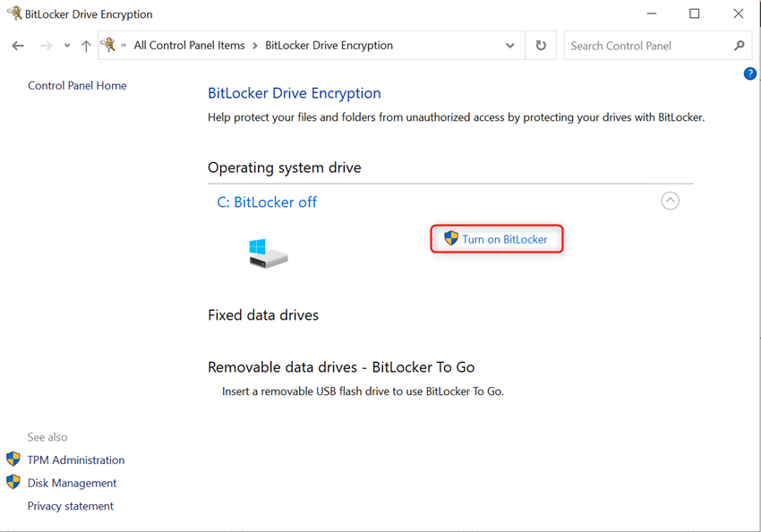The width and height of the screenshot is (761, 532).
Task: Click the shield icon beside Disk Management
Action: 13,482
